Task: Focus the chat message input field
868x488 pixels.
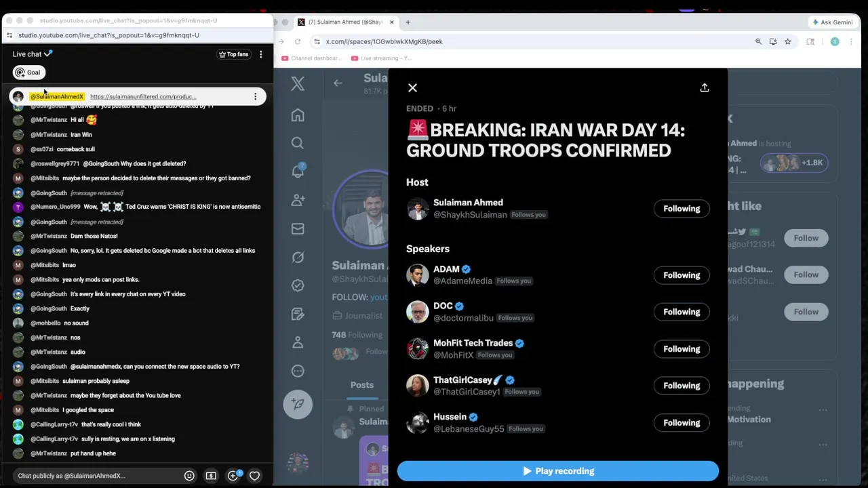Action: pos(95,476)
